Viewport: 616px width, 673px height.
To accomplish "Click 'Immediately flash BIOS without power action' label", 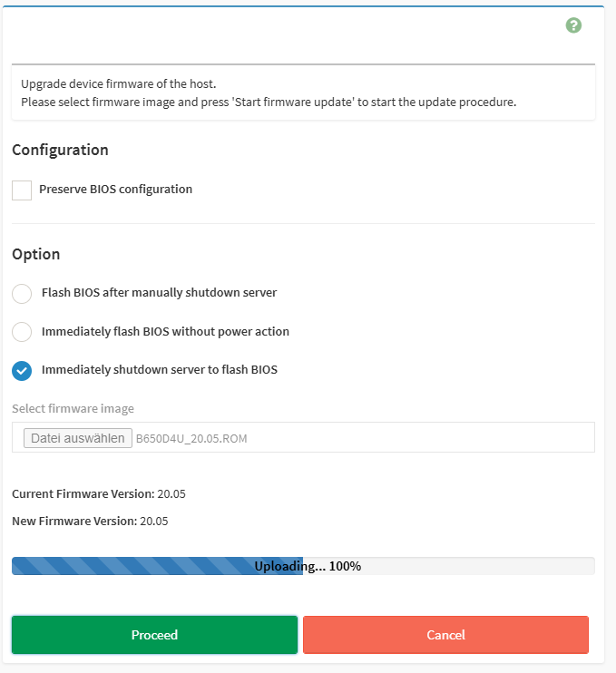I will pyautogui.click(x=165, y=332).
